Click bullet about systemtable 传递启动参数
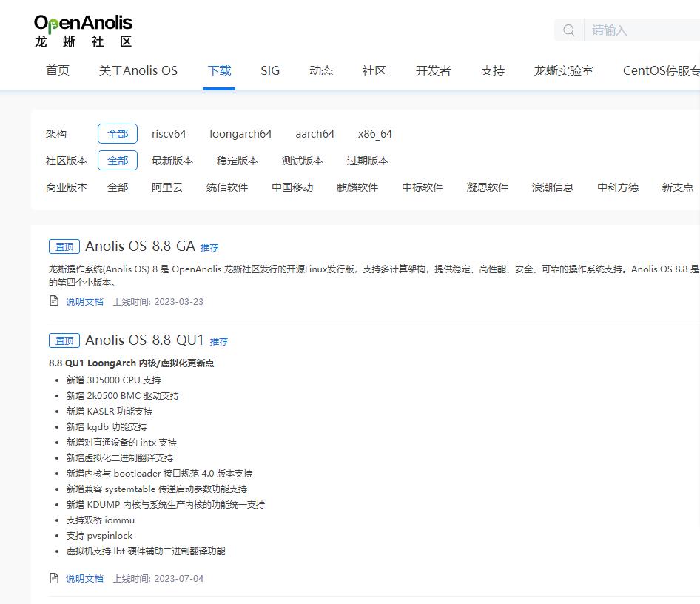 click(x=157, y=489)
